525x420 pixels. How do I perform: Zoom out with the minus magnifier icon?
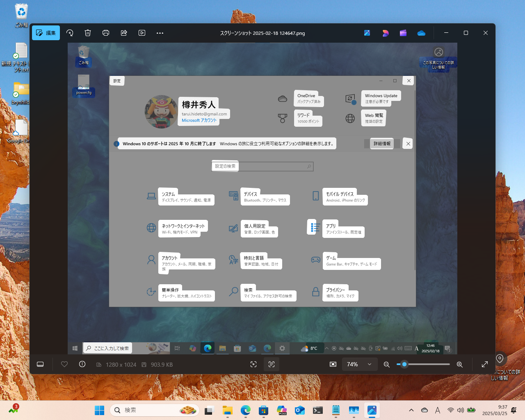386,364
